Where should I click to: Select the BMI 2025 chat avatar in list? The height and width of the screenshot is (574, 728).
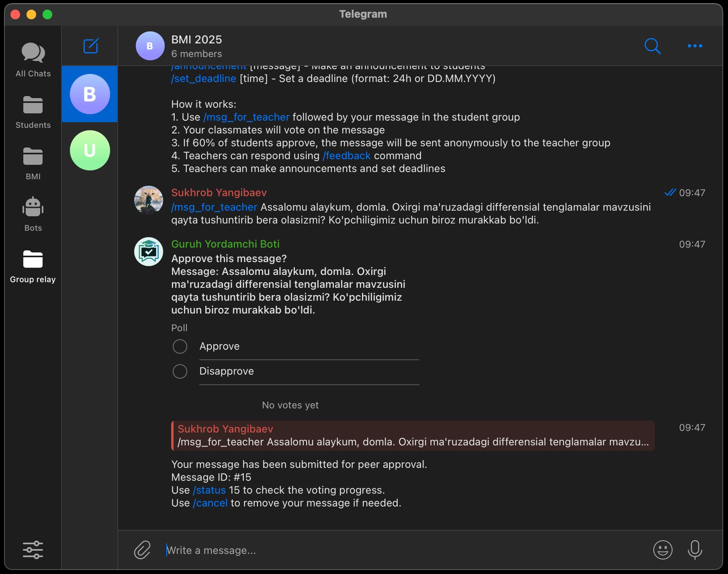tap(90, 94)
